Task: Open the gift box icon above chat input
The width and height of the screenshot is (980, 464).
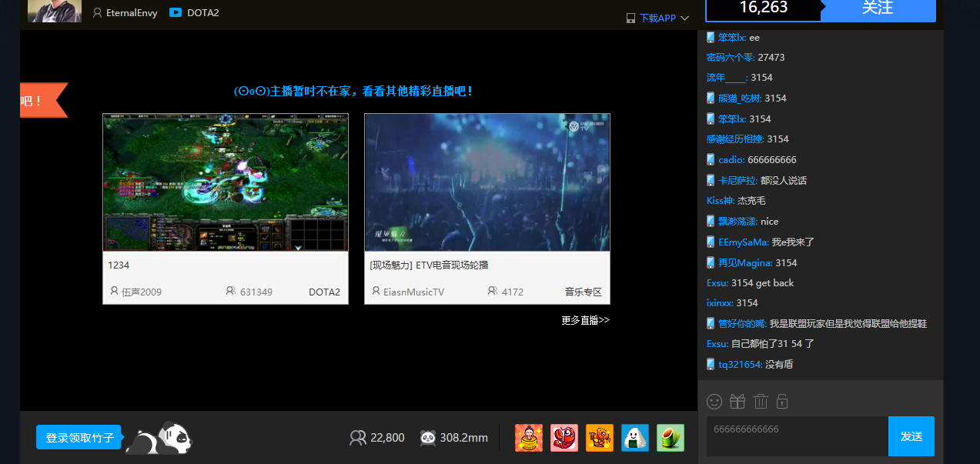Action: [738, 402]
